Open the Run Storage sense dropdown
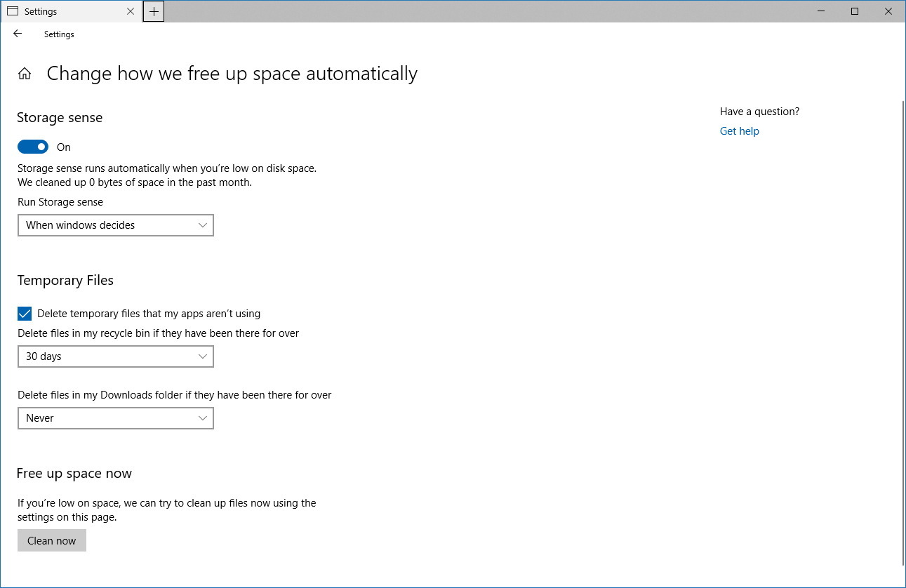906x588 pixels. pyautogui.click(x=116, y=225)
